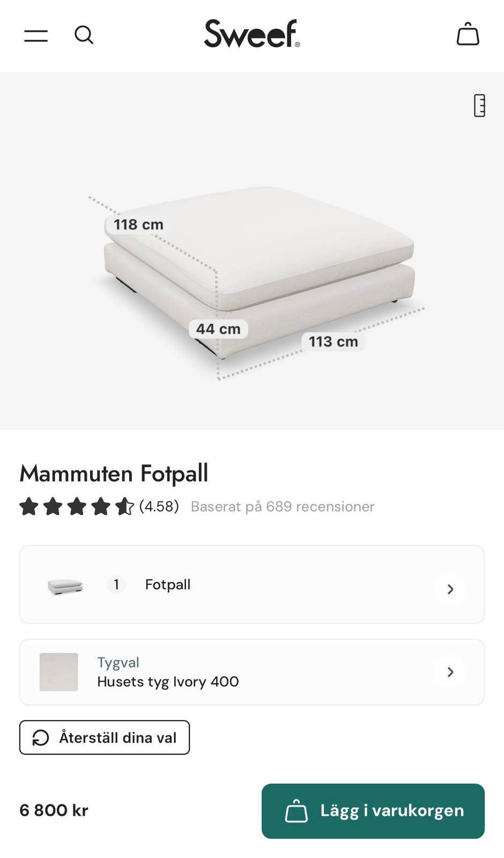Click Återställ dina val button
This screenshot has width=504, height=858.
coord(105,738)
